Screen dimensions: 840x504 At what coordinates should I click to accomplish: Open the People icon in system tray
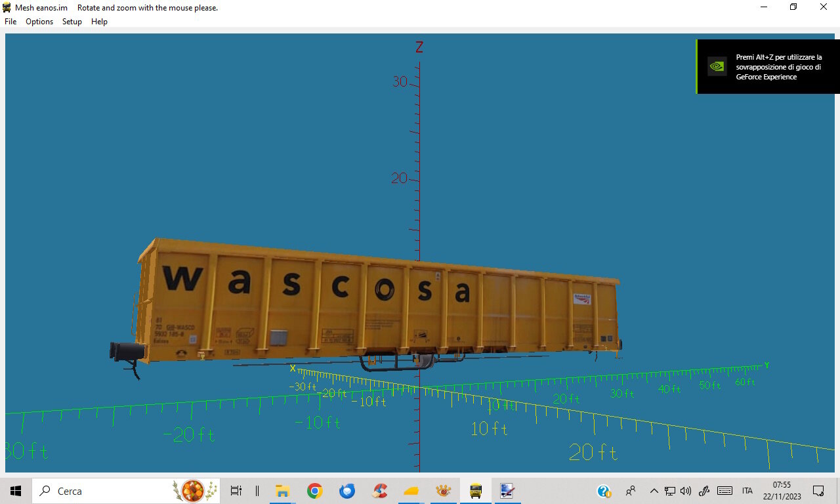[x=631, y=491]
